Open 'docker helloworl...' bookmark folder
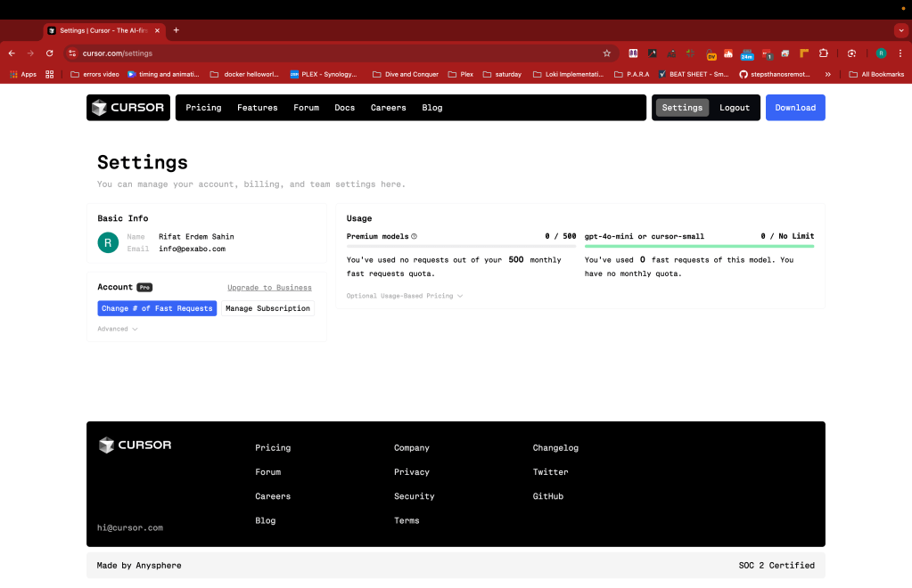 click(244, 74)
